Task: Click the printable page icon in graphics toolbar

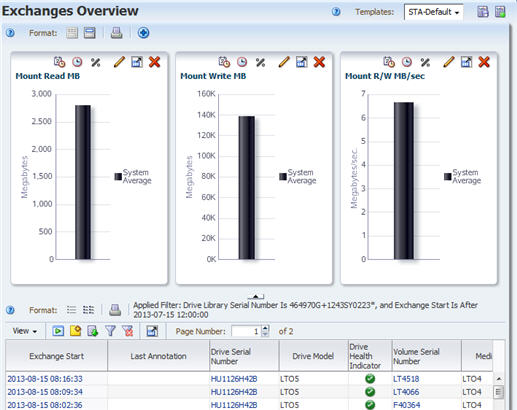Action: pyautogui.click(x=116, y=33)
